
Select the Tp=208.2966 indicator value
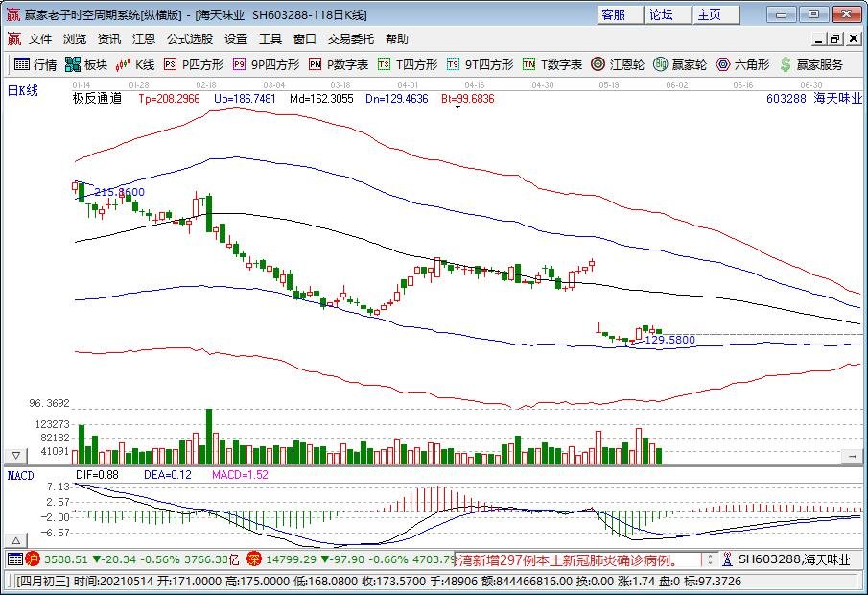pos(170,99)
